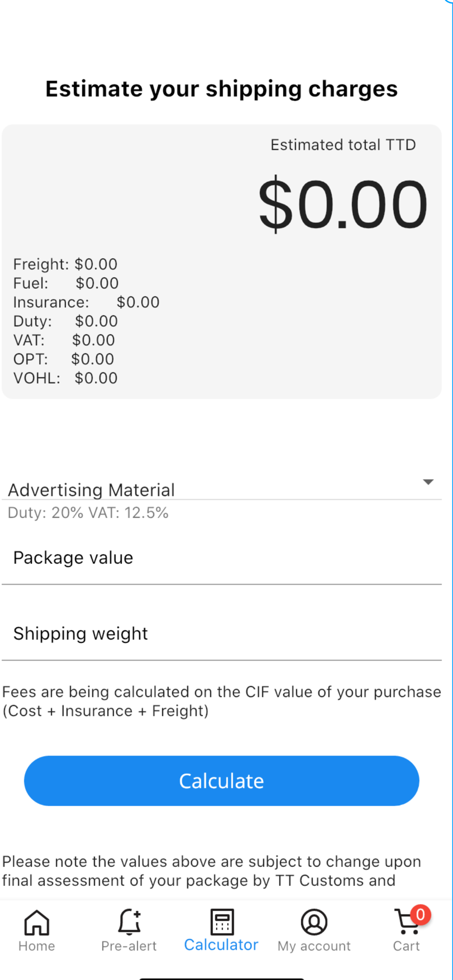This screenshot has width=453, height=980.
Task: Open Pre-alert bell icon
Action: (x=129, y=922)
